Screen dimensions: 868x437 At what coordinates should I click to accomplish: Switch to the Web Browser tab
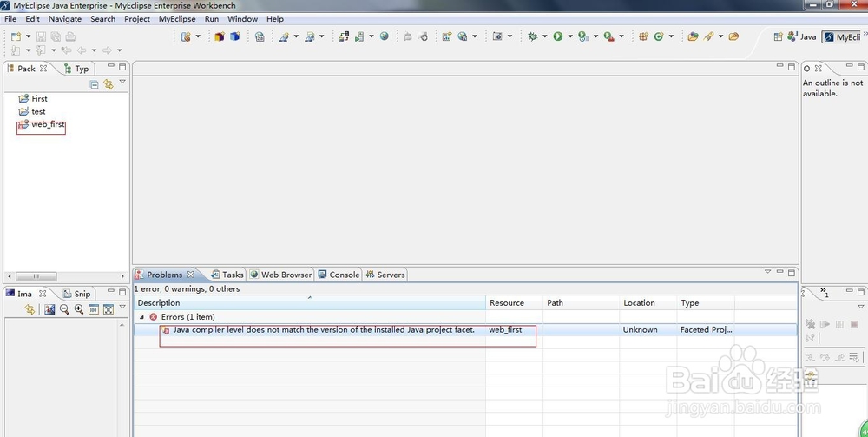pyautogui.click(x=280, y=275)
